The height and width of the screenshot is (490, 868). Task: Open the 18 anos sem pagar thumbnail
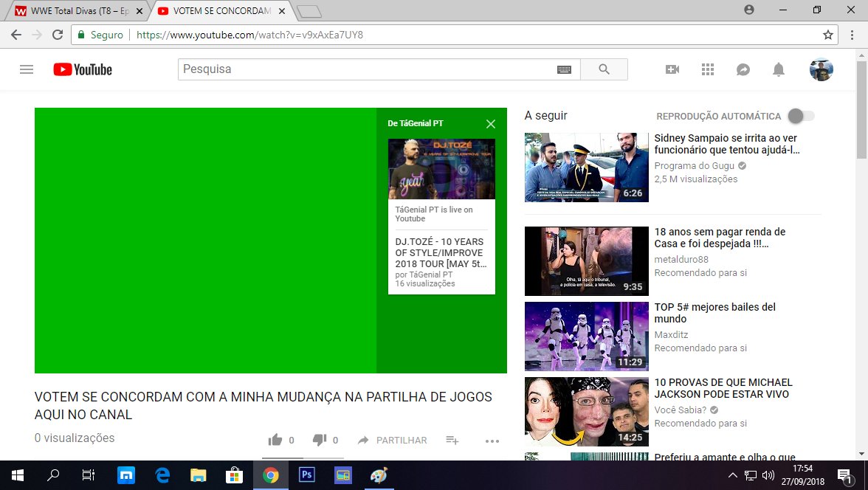(x=586, y=260)
